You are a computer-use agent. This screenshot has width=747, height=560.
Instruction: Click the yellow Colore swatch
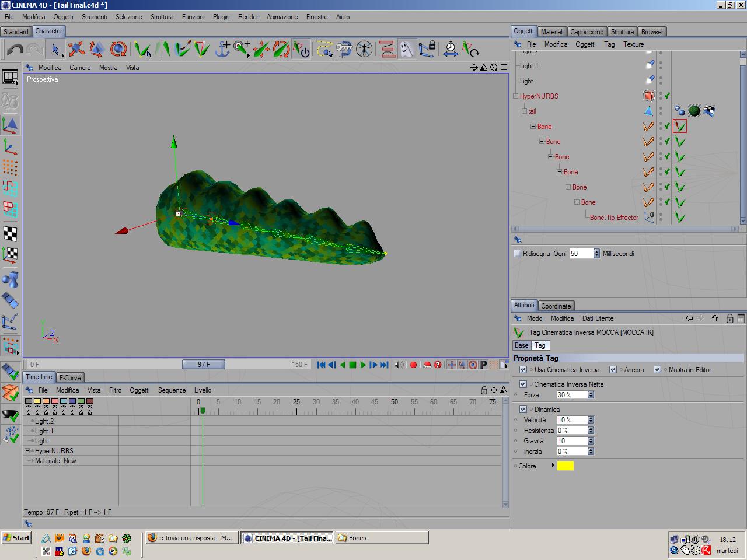pyautogui.click(x=566, y=466)
